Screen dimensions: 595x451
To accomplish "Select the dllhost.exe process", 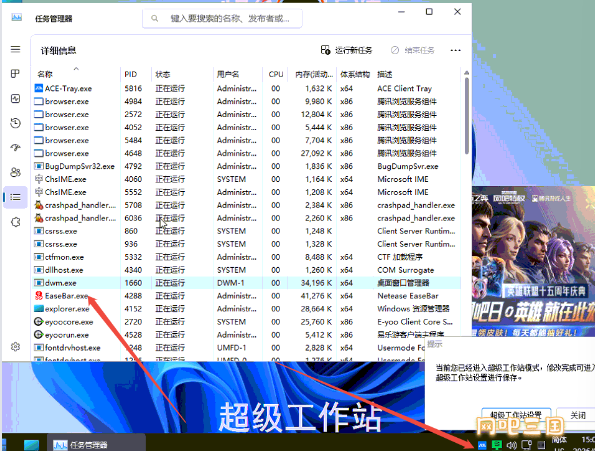I will click(247, 270).
